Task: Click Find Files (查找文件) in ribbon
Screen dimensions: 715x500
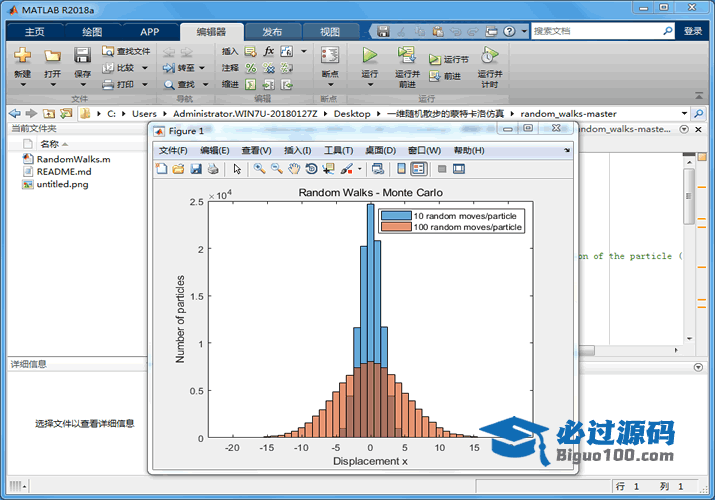Action: (126, 51)
